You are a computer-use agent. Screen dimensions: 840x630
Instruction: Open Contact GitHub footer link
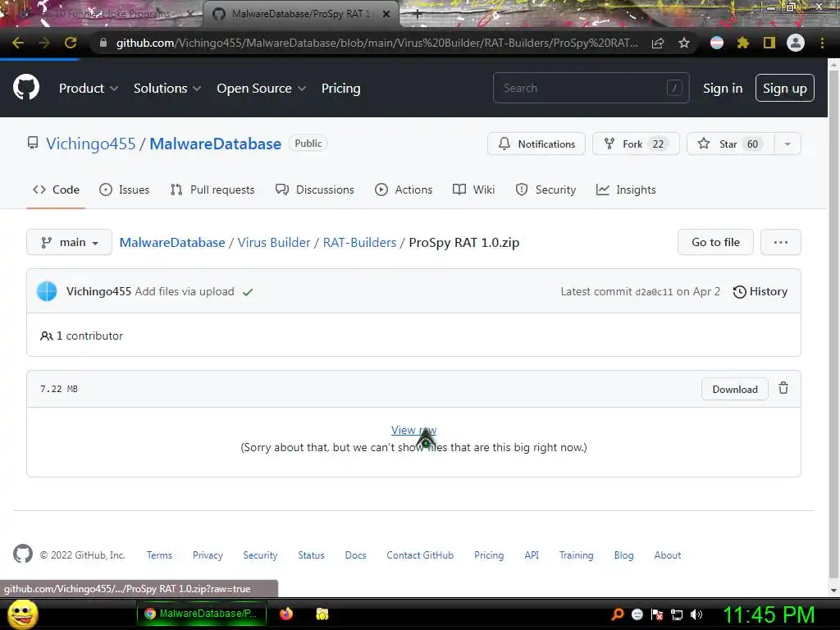[x=420, y=555]
